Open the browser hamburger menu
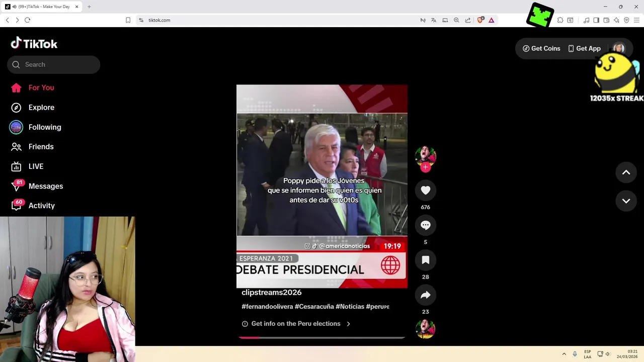644x362 pixels. 637,20
